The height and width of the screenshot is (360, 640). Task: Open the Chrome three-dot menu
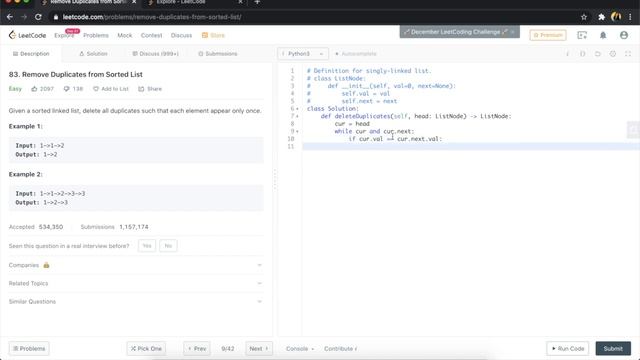click(631, 17)
